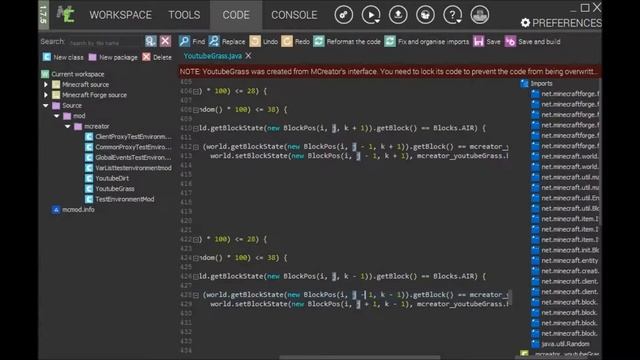Click Save and build
Screen dimensions: 640x360
(x=533, y=41)
